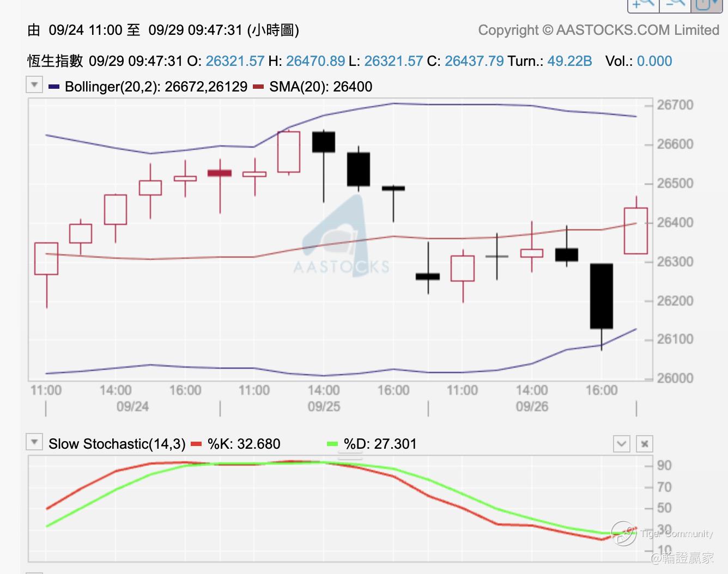728x574 pixels.
Task: Click the close value 26437.79
Action: click(474, 61)
